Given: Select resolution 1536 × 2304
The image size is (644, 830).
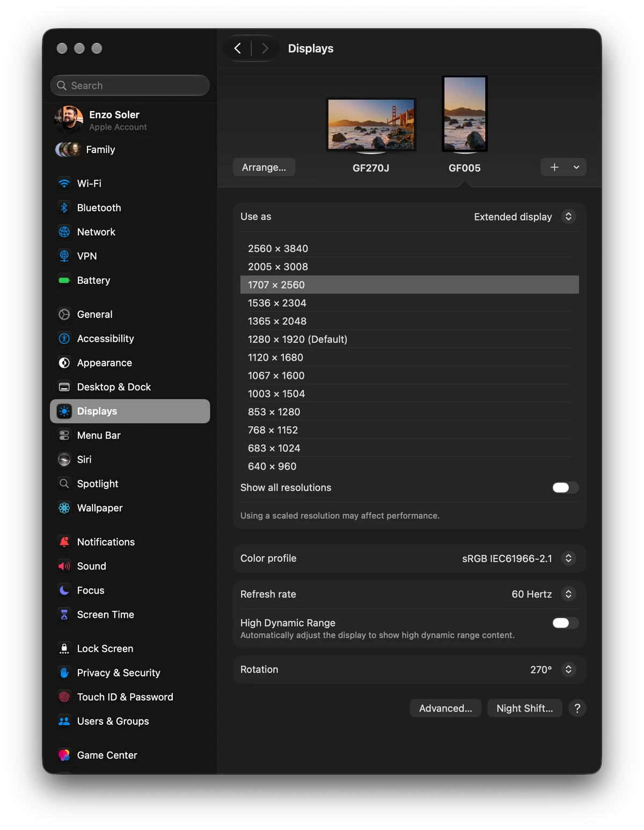Looking at the screenshot, I should (x=409, y=303).
